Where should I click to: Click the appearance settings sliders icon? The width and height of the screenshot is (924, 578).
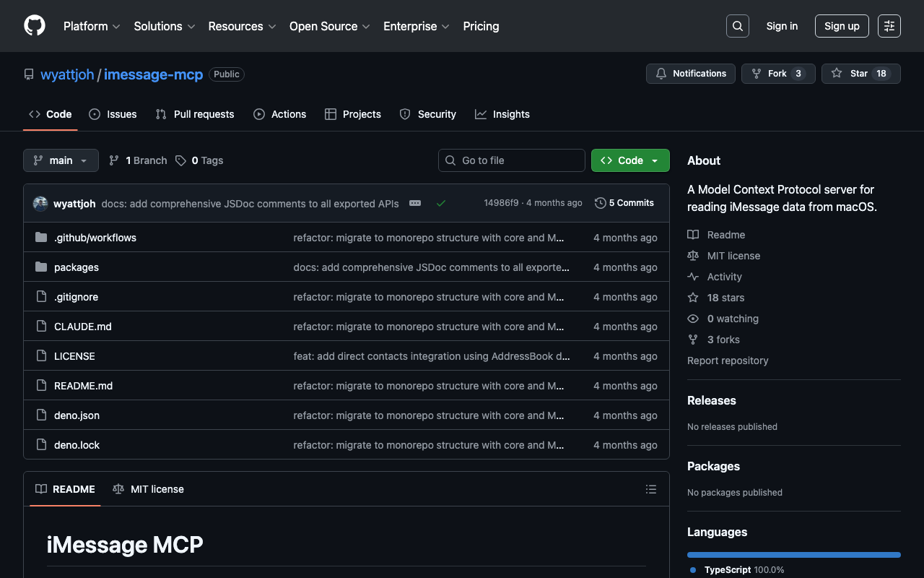[889, 26]
